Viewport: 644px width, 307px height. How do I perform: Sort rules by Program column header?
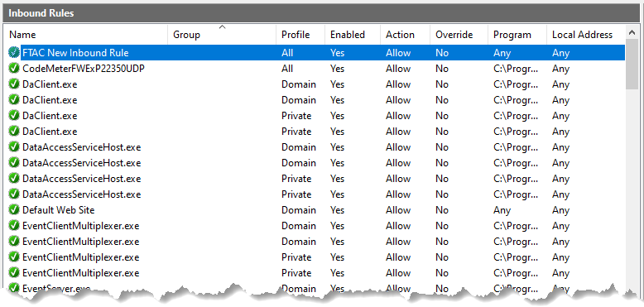[x=517, y=35]
